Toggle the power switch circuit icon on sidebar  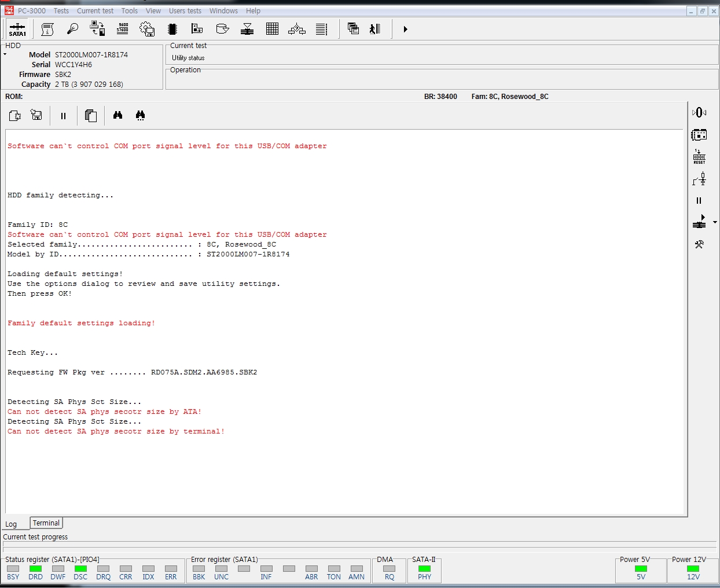point(699,179)
